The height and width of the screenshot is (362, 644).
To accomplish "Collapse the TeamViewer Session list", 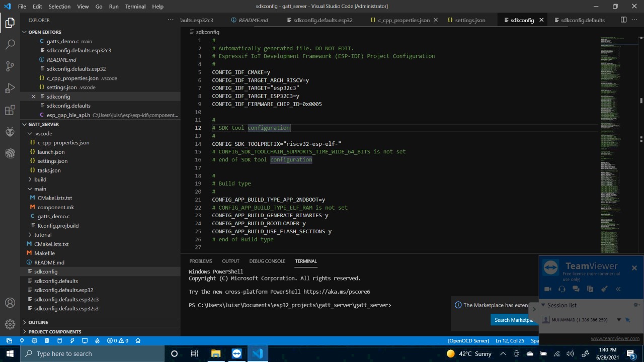I will click(x=543, y=305).
